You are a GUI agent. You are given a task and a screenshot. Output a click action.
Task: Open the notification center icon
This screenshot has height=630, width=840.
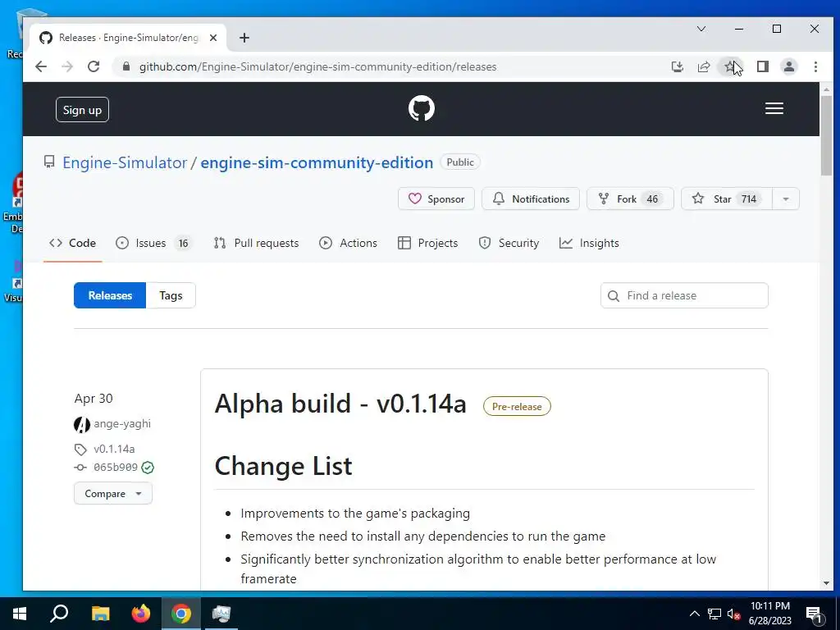[814, 614]
